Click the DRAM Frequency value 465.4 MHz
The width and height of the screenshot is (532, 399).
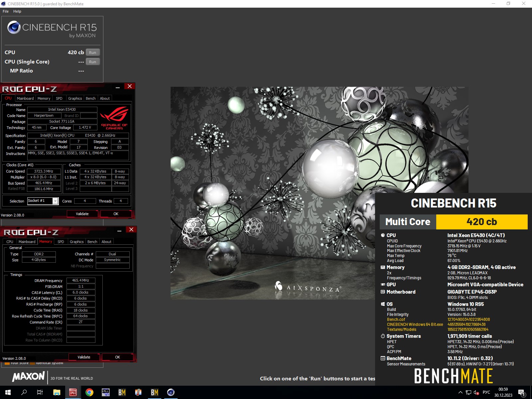pyautogui.click(x=81, y=281)
